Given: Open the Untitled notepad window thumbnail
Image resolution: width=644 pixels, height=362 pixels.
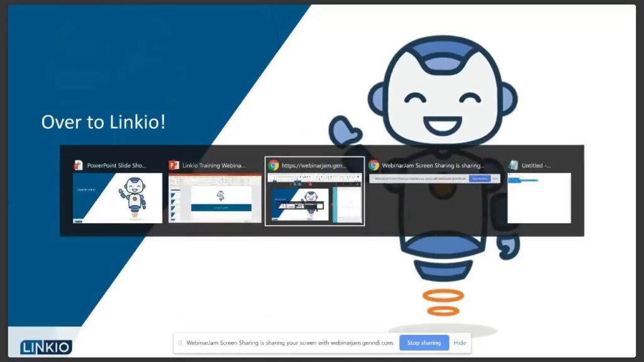Looking at the screenshot, I should (539, 198).
